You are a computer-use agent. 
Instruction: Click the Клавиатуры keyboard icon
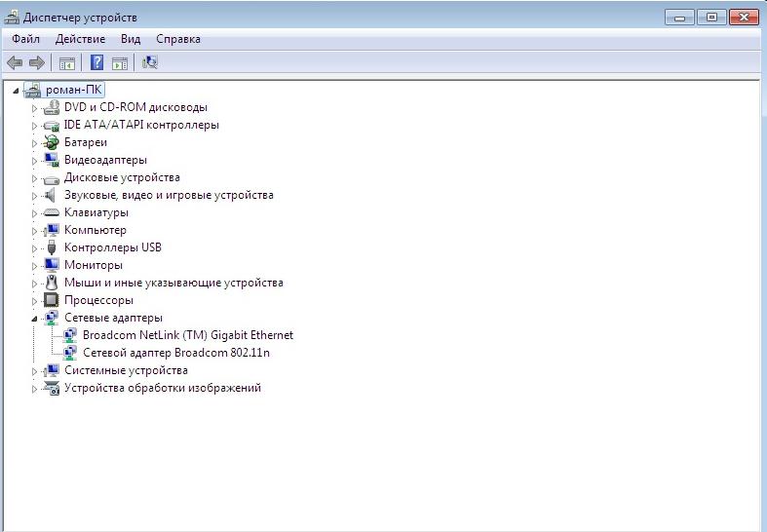[51, 212]
